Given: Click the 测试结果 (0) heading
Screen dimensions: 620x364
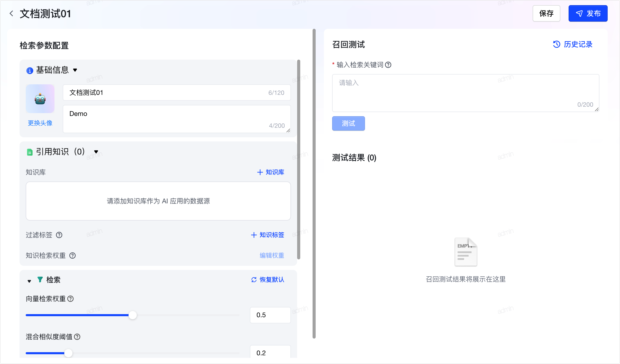Looking at the screenshot, I should 354,158.
